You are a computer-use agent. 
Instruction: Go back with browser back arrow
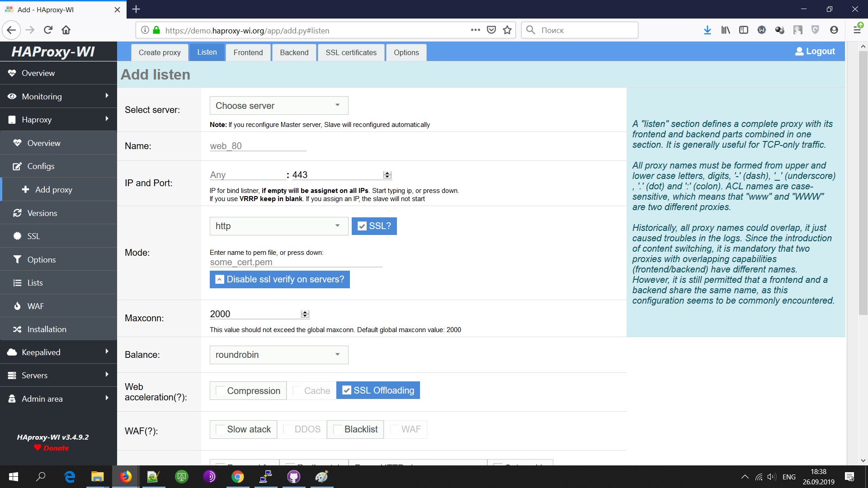(x=11, y=30)
